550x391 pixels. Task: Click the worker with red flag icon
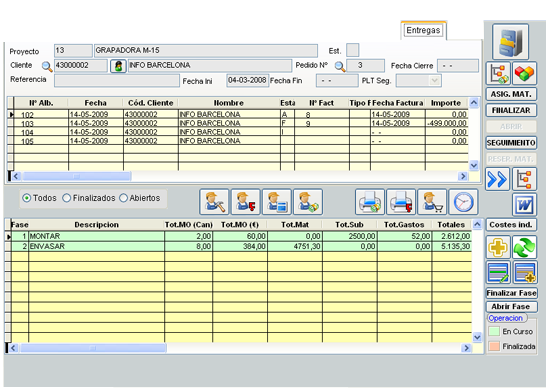(246, 202)
